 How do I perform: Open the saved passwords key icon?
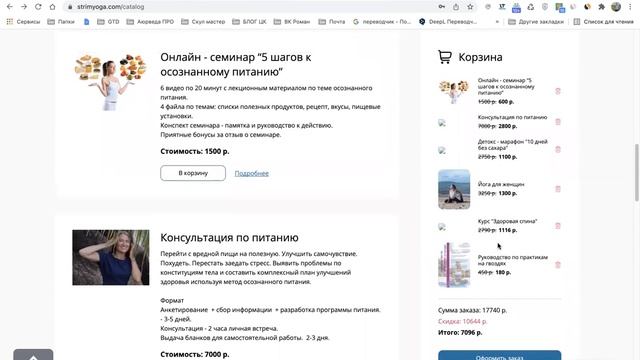point(442,7)
